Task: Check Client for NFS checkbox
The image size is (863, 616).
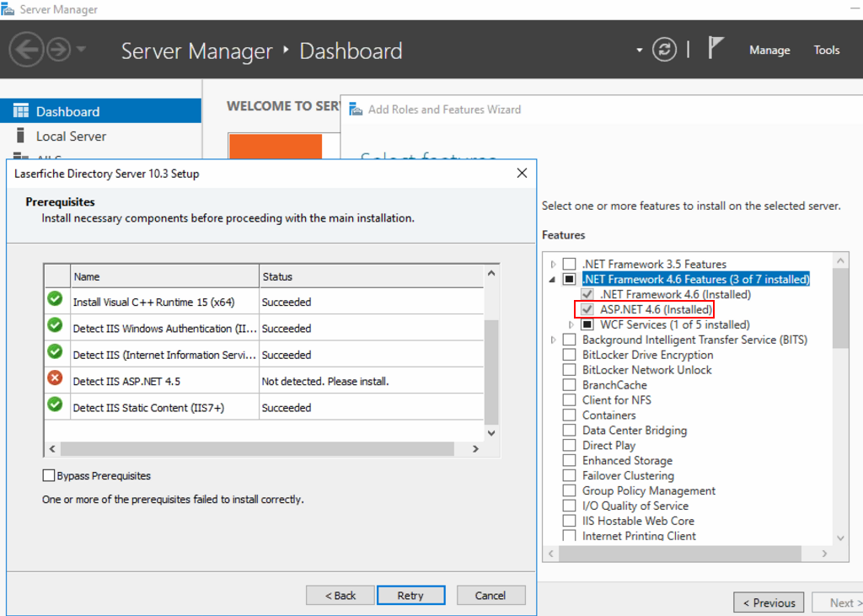Action: (569, 400)
